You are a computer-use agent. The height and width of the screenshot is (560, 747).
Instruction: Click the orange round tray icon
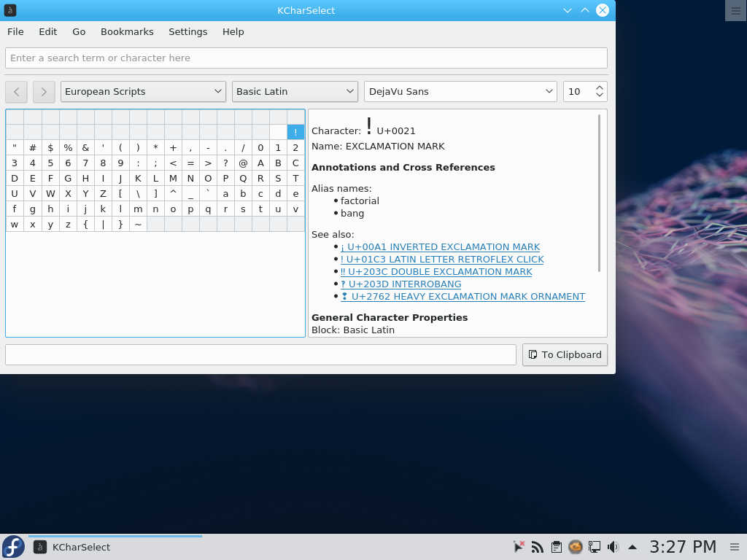pyautogui.click(x=575, y=547)
